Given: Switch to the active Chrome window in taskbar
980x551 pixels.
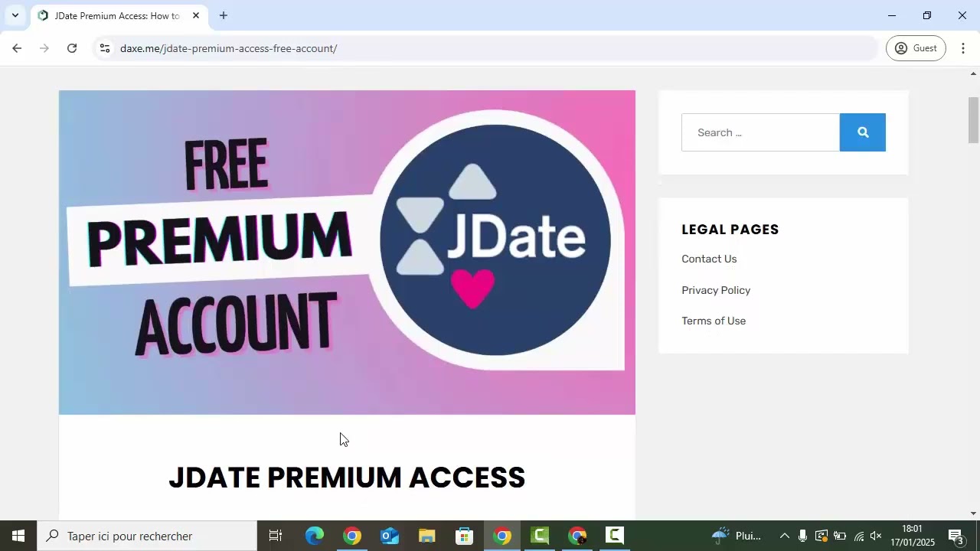Looking at the screenshot, I should coord(502,536).
